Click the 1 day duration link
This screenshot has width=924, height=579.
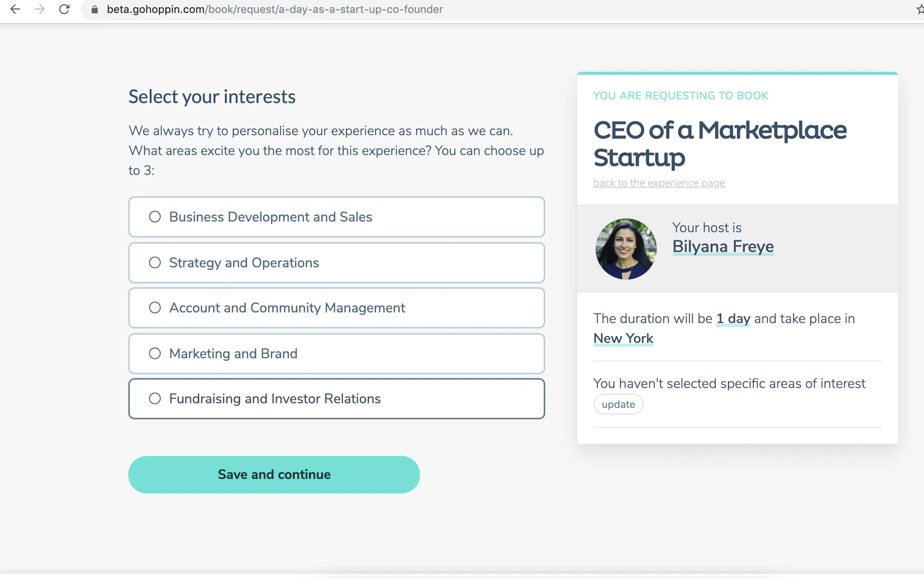733,319
